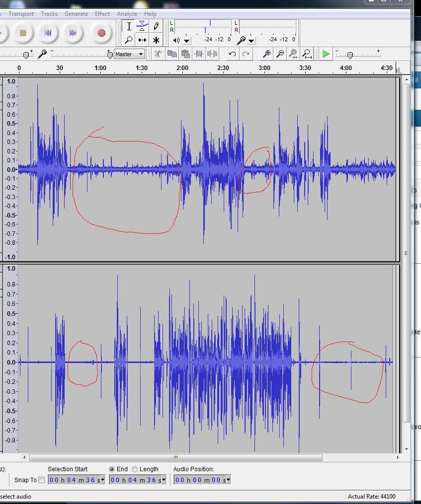Open Selection Start format dropdown
421x504 pixels.
102,480
